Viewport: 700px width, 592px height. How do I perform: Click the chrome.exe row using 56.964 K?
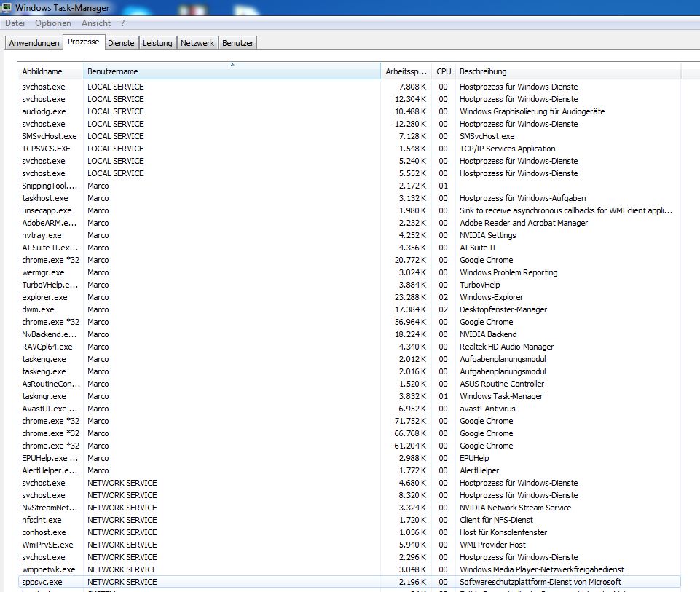[x=350, y=322]
